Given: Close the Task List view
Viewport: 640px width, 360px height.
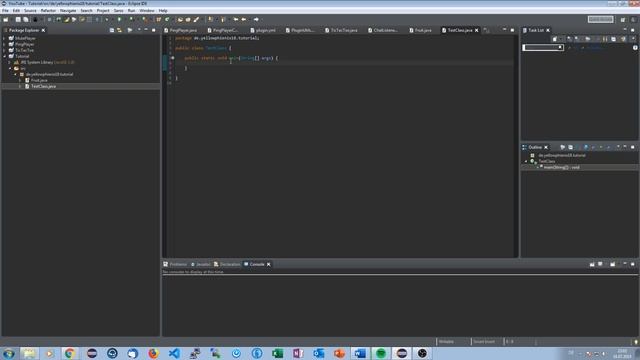Looking at the screenshot, I should coord(548,30).
